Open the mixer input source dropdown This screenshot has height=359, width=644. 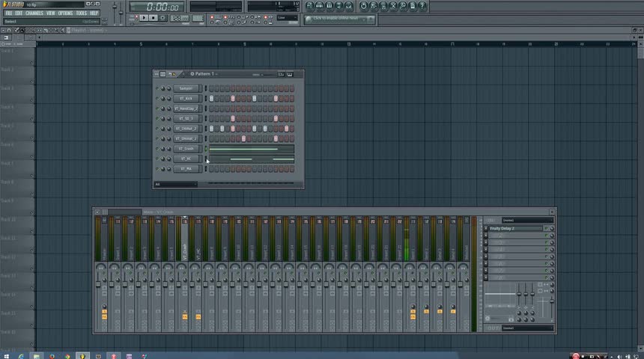(528, 220)
